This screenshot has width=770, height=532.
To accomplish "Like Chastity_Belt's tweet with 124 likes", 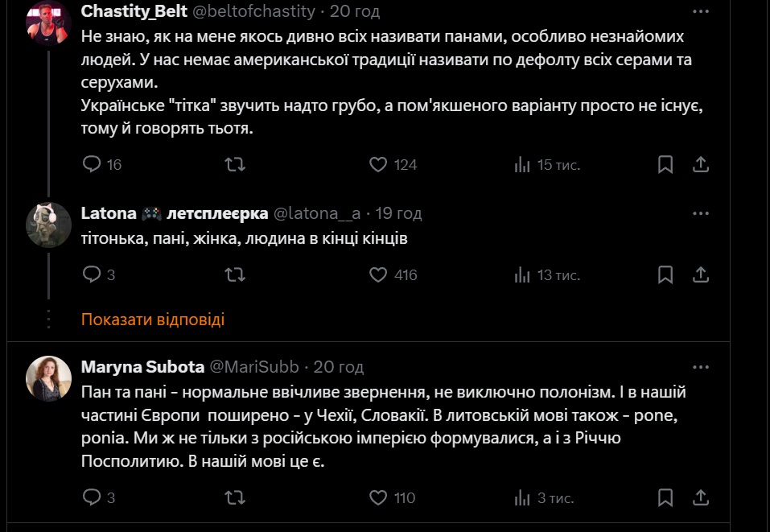I will [x=379, y=164].
